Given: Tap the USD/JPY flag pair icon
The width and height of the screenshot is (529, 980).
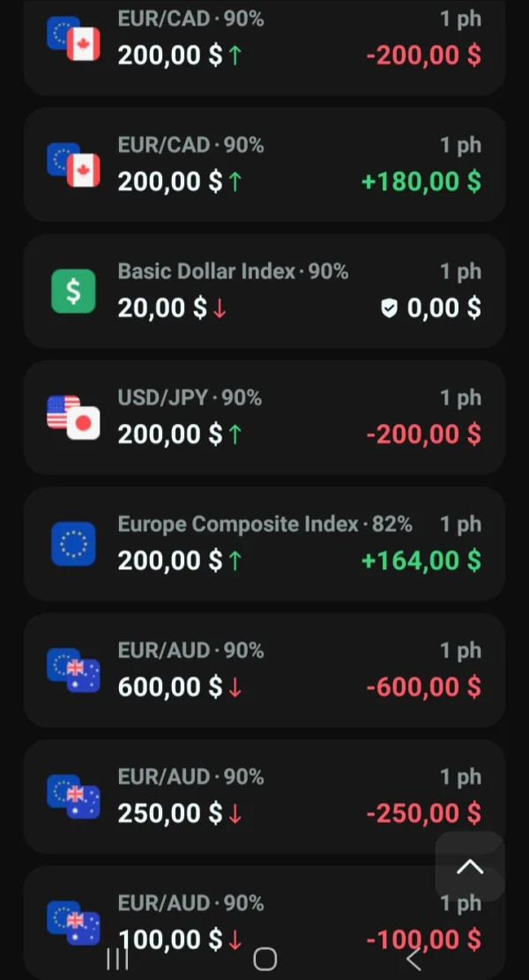Looking at the screenshot, I should click(x=73, y=418).
